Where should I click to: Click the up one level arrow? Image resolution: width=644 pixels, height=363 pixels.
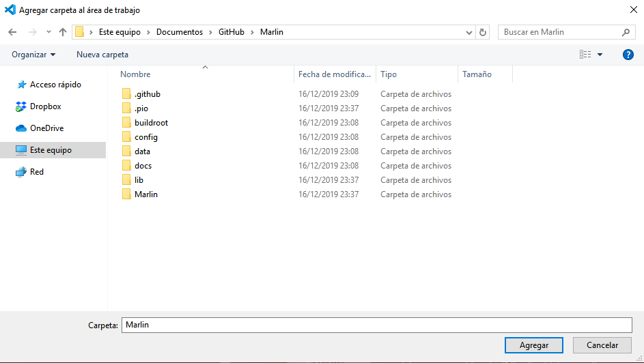(63, 32)
